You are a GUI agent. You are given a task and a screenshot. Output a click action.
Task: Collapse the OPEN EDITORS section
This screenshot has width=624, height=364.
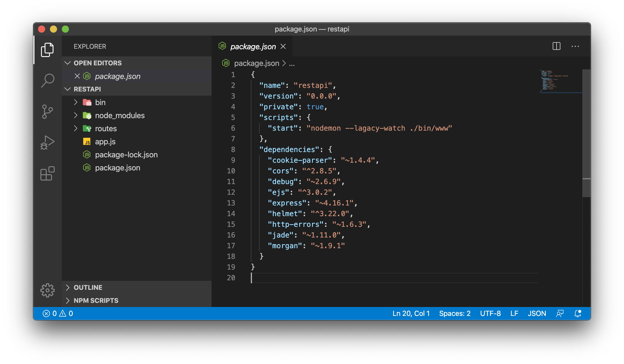tap(97, 63)
